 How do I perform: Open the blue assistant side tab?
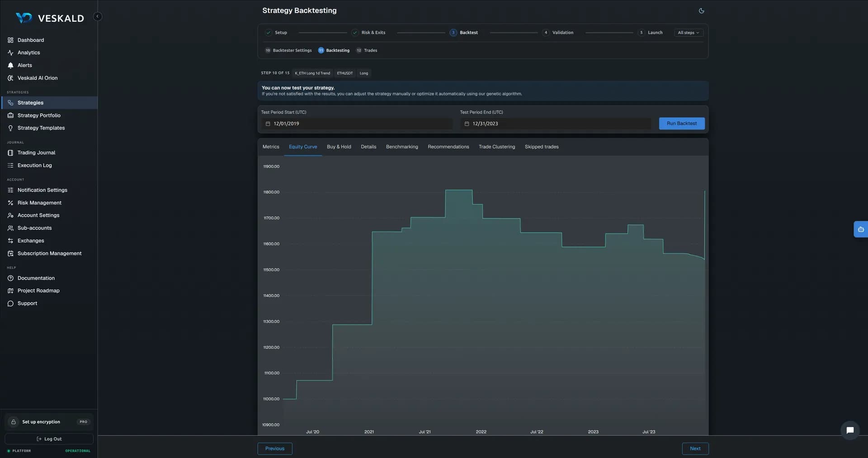861,229
